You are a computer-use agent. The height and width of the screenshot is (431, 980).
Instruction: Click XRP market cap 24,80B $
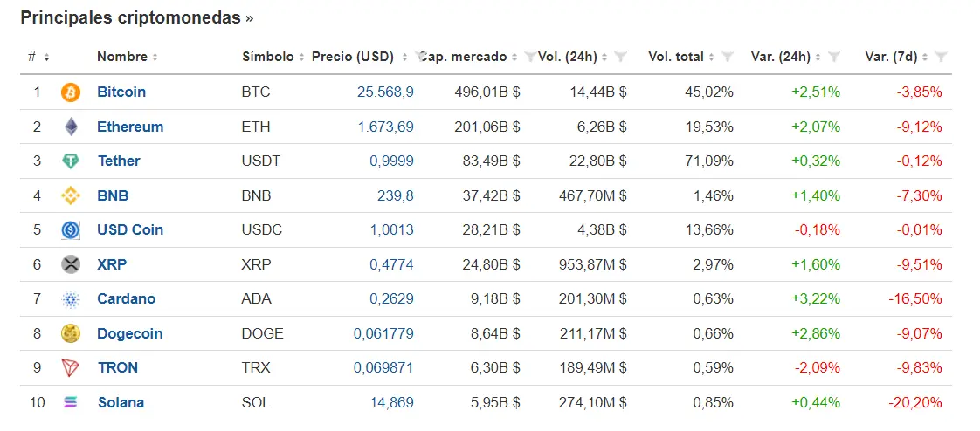point(491,264)
